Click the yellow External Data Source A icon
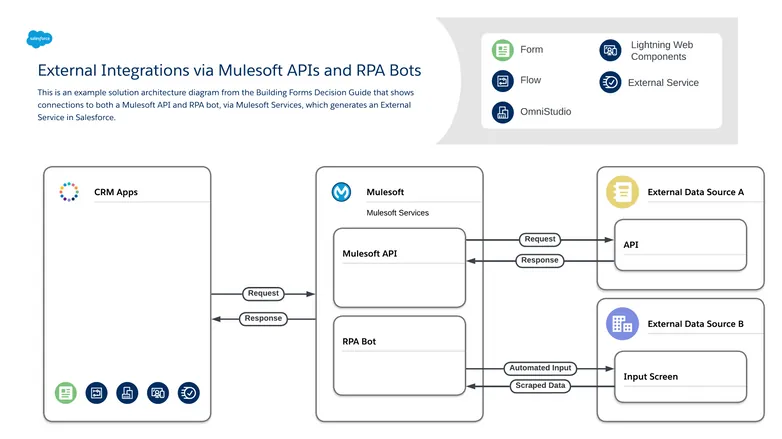 click(x=622, y=191)
